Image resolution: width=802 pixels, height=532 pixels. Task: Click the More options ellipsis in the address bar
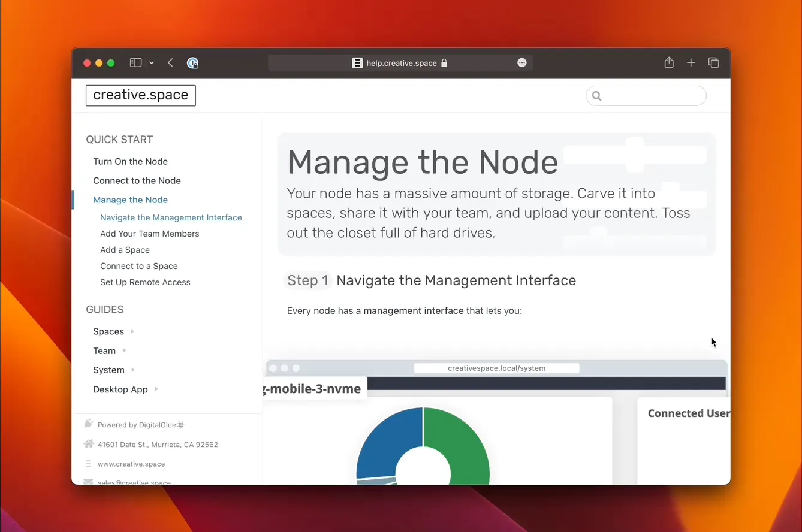point(521,62)
